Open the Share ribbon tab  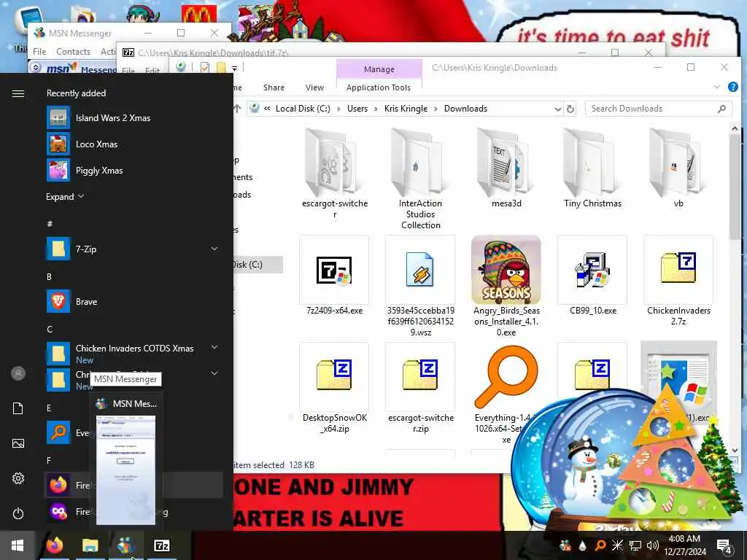274,87
